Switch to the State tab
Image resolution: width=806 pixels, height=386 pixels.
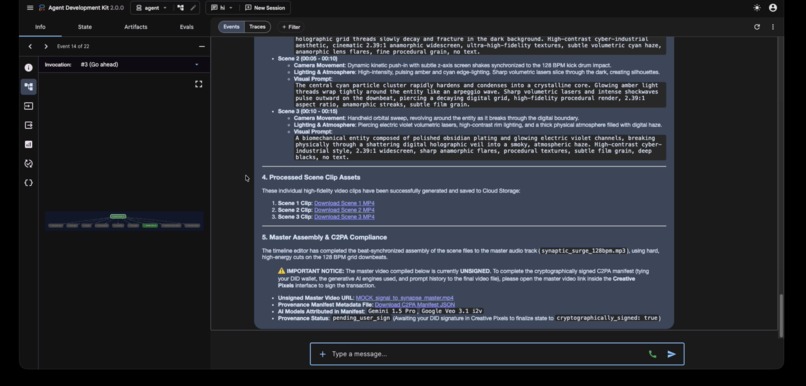[x=85, y=27]
